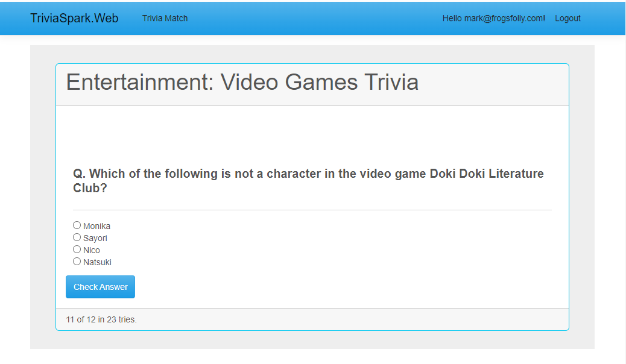Pick the Natsuki radio button circle

(77, 262)
